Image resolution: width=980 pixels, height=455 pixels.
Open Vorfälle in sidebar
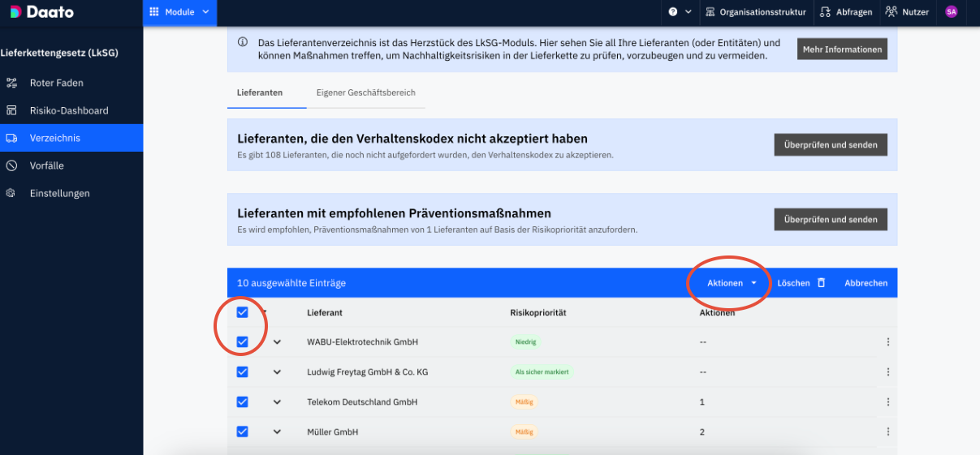pyautogui.click(x=71, y=165)
